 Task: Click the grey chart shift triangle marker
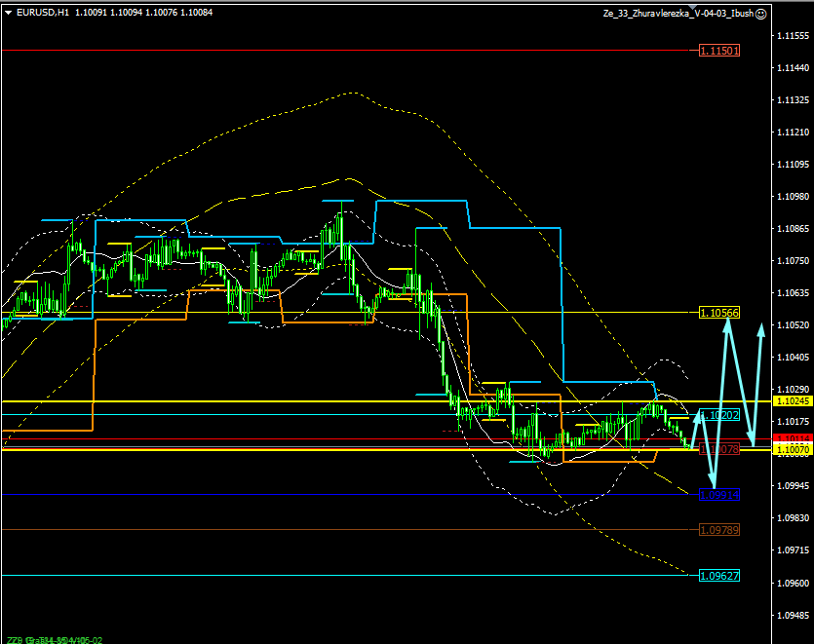(693, 7)
